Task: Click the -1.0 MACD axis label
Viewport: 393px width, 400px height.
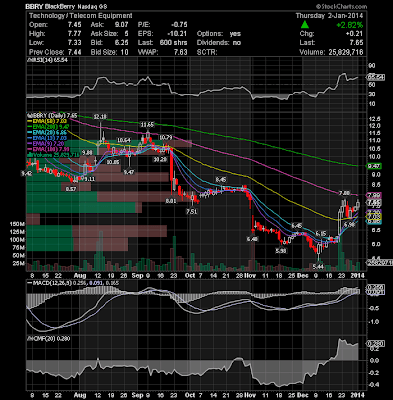Action: 375,322
